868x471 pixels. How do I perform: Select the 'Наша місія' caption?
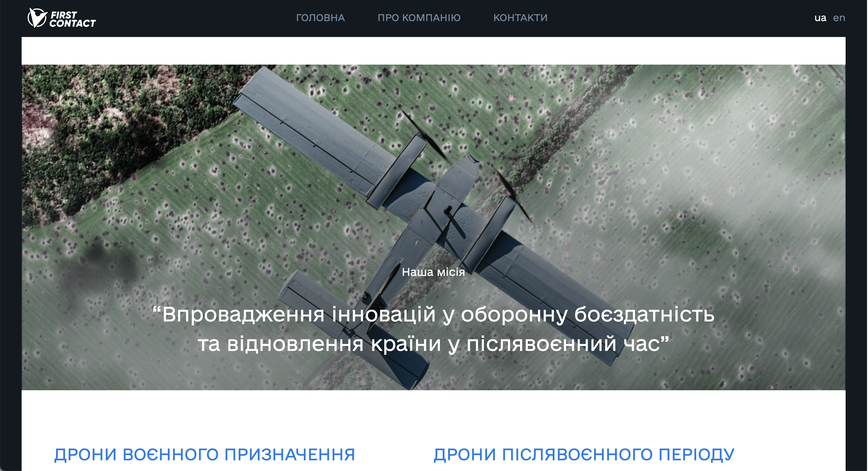click(433, 272)
